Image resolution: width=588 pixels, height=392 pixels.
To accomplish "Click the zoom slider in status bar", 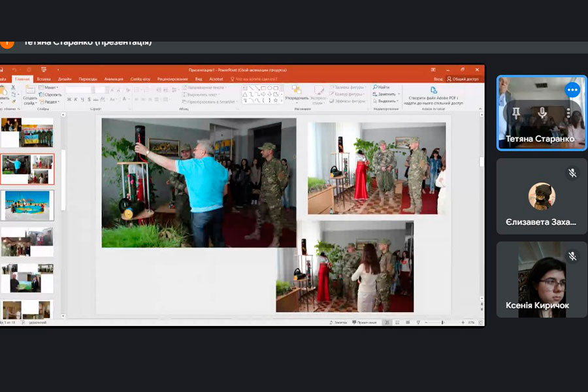I will point(444,322).
